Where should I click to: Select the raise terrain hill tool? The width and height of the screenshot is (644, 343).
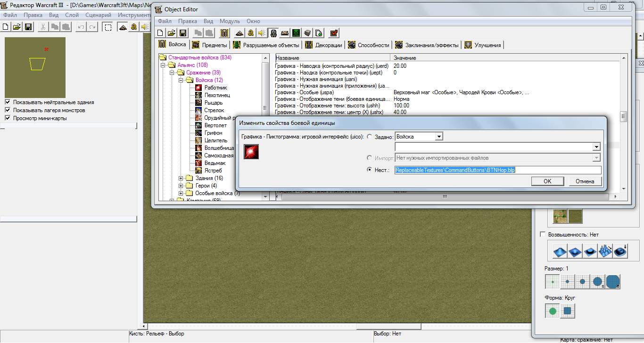click(560, 251)
